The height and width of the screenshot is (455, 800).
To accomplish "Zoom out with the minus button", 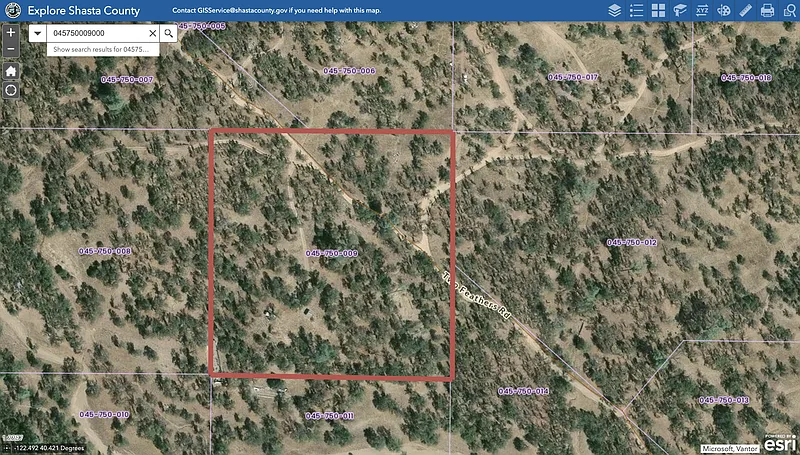I will pyautogui.click(x=10, y=48).
